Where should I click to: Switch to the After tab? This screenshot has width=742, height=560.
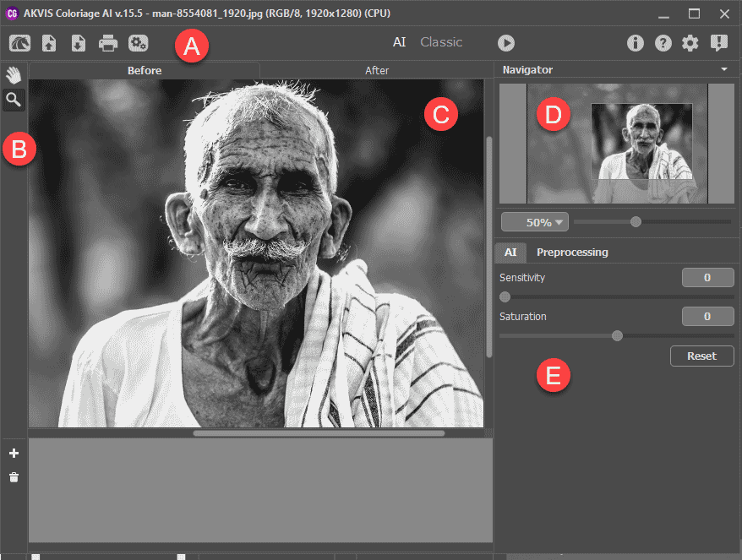pyautogui.click(x=376, y=70)
